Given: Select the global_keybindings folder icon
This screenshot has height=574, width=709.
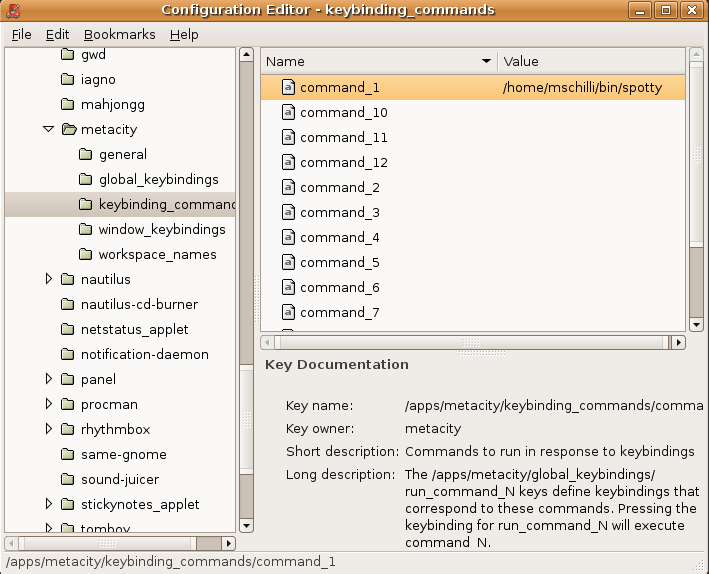Looking at the screenshot, I should tap(85, 179).
